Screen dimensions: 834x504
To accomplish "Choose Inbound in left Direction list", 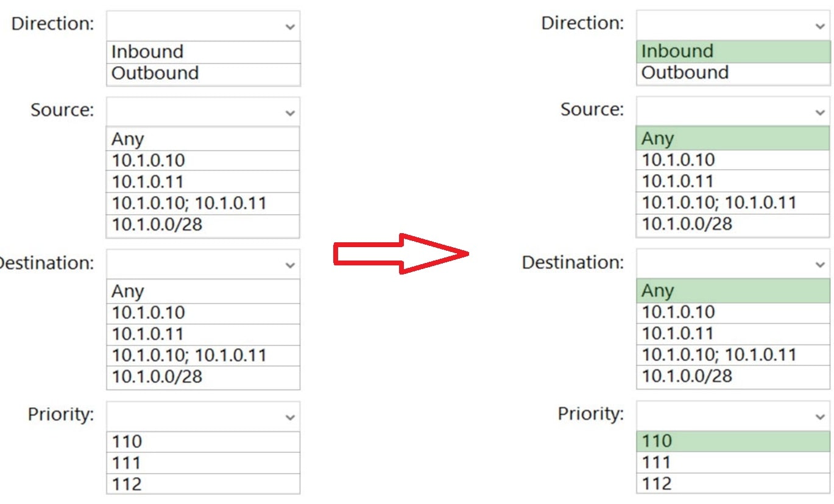I will (203, 52).
